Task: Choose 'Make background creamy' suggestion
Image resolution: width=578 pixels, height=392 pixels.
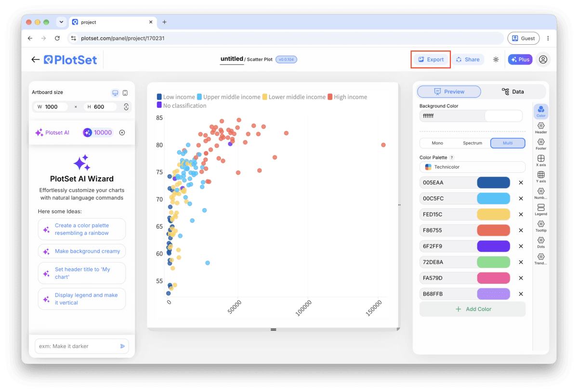Action: click(x=82, y=251)
